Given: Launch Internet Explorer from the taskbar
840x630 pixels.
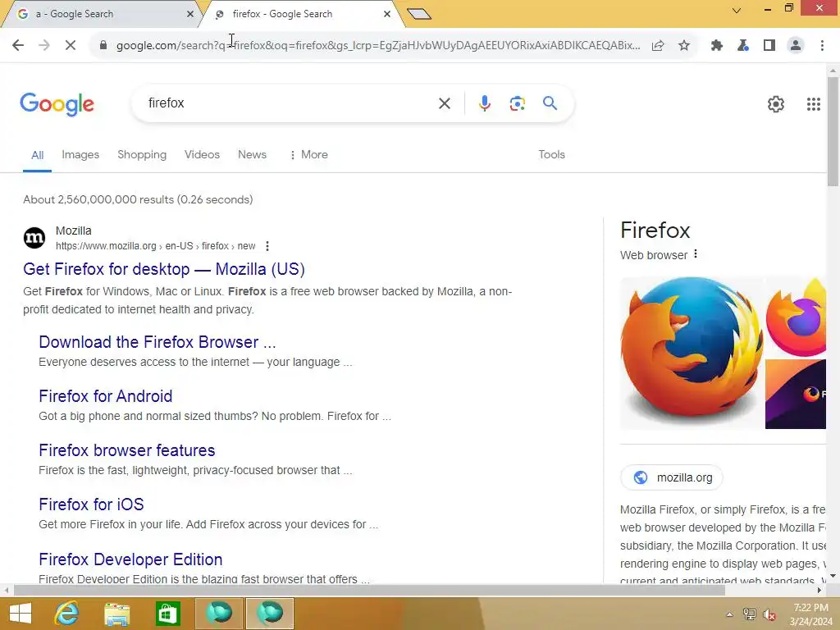Looking at the screenshot, I should coord(66,614).
